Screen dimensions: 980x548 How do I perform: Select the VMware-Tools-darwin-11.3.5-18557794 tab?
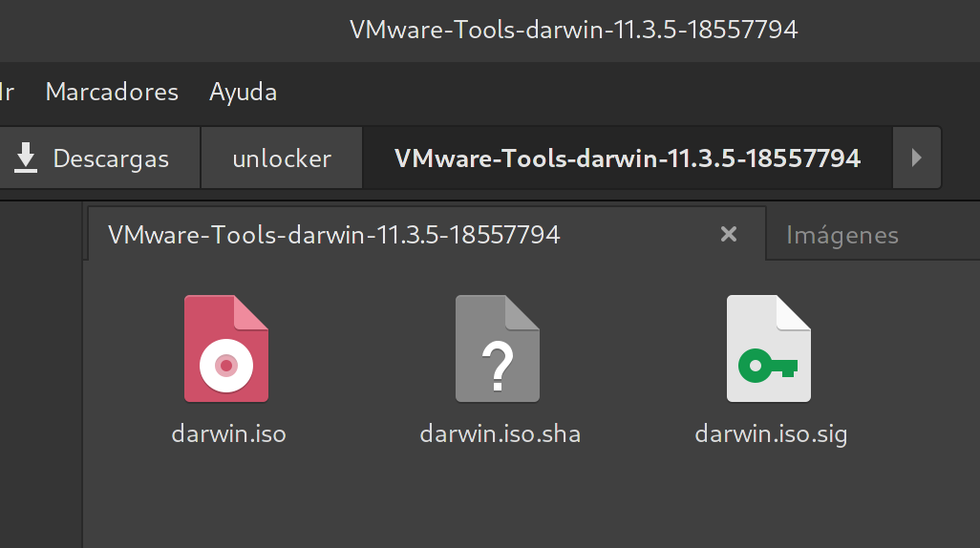point(427,234)
